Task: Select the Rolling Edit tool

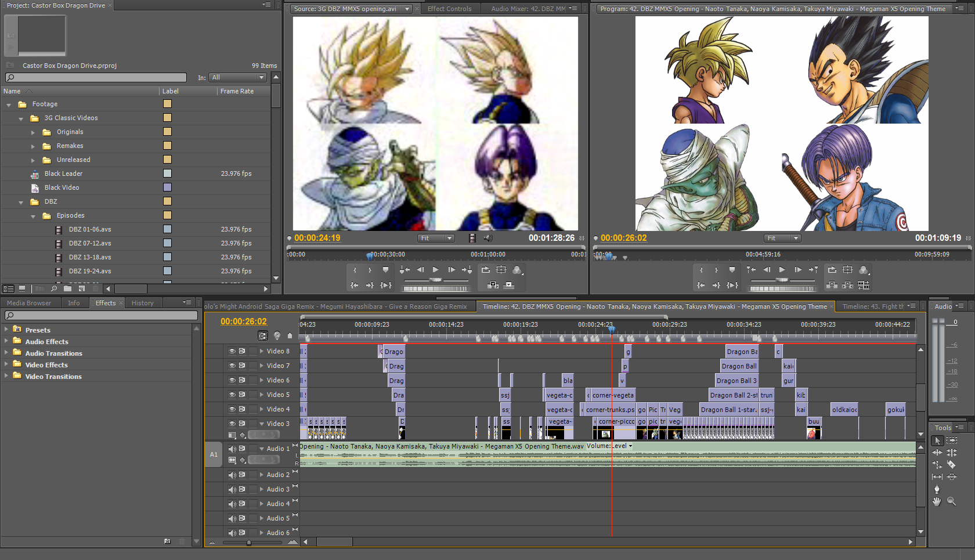Action: [x=952, y=453]
